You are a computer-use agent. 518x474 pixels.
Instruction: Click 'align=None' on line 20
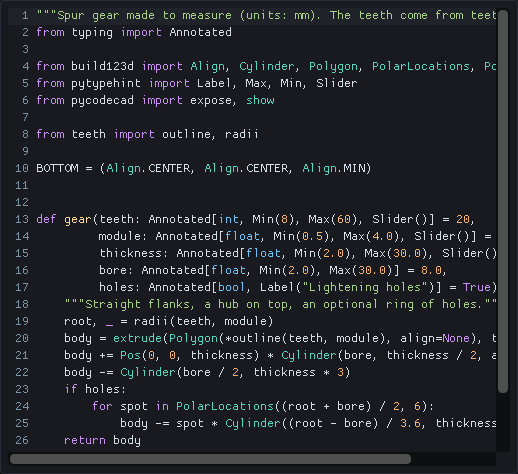[x=435, y=338]
